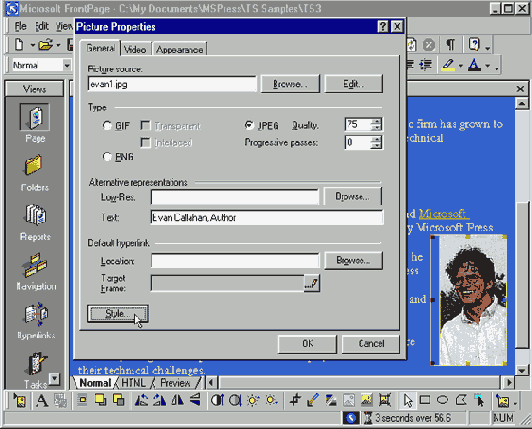This screenshot has width=532, height=429.
Task: Switch to the Appearance tab
Action: pyautogui.click(x=179, y=50)
